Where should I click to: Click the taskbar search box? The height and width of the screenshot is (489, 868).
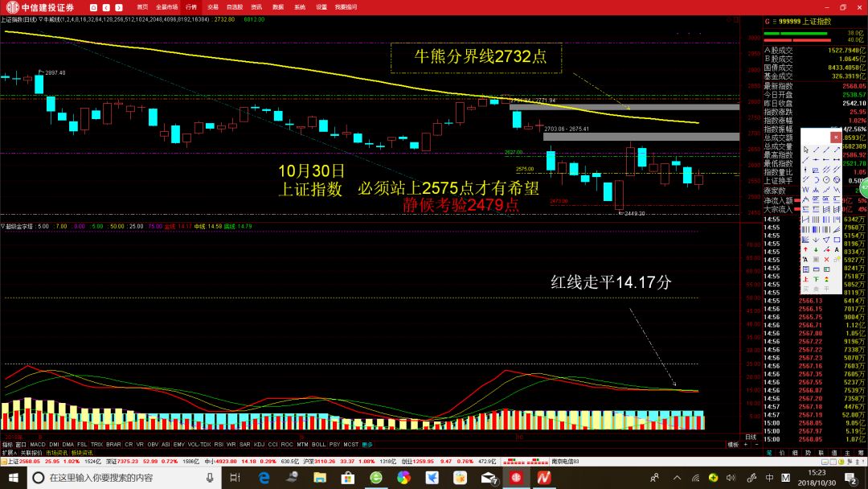(x=125, y=478)
